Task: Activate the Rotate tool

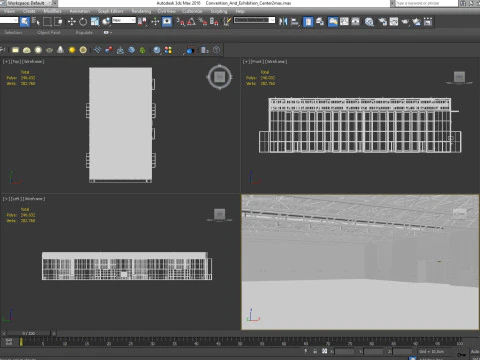Action: pos(83,22)
